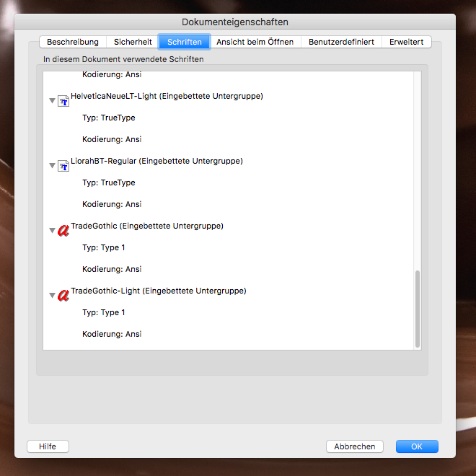Click the partly hidden 'Kodierung: Ansi' top row
This screenshot has height=476, width=476.
112,75
